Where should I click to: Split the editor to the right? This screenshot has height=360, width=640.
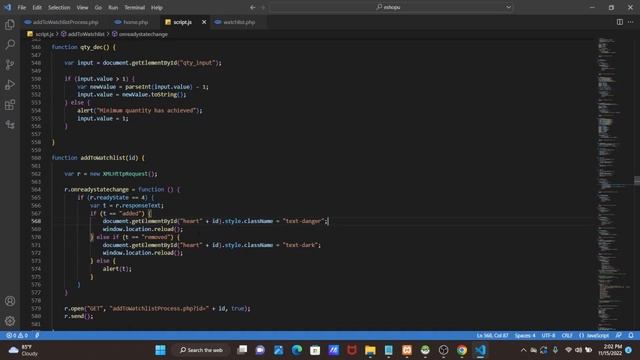coord(620,22)
